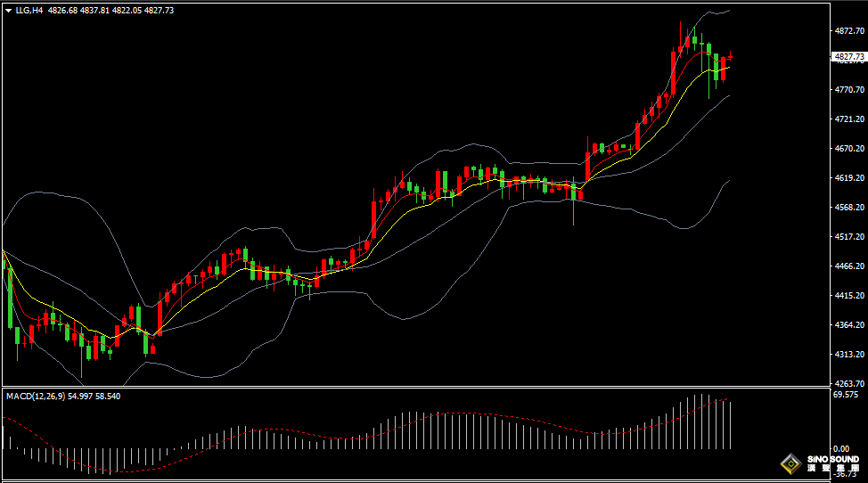Select the 4872.70 price scale value

pyautogui.click(x=849, y=31)
